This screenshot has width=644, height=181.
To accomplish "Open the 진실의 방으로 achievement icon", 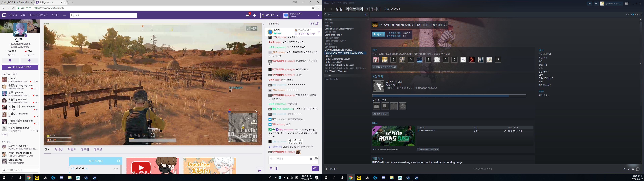I will coord(378,86).
